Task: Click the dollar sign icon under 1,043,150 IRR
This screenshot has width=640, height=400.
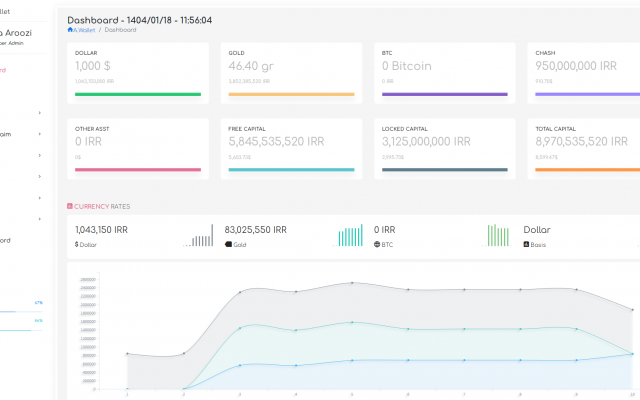Action: tap(77, 244)
